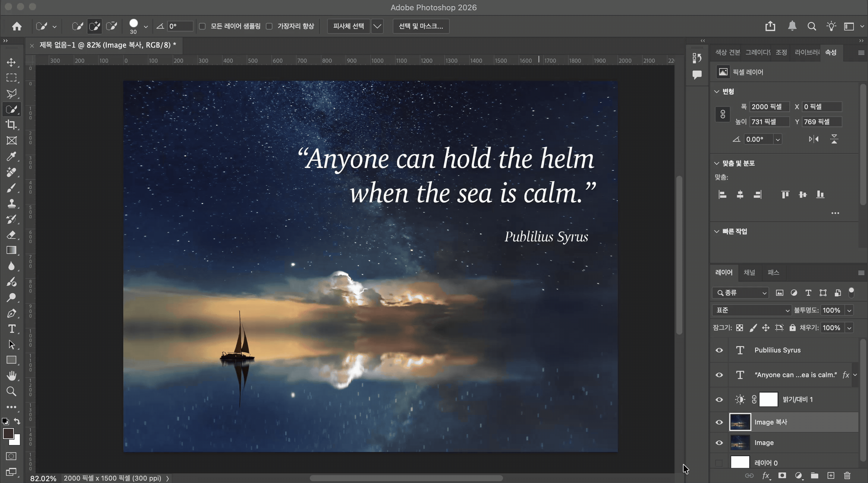Select the Brush tool
The image size is (868, 483).
pyautogui.click(x=11, y=188)
